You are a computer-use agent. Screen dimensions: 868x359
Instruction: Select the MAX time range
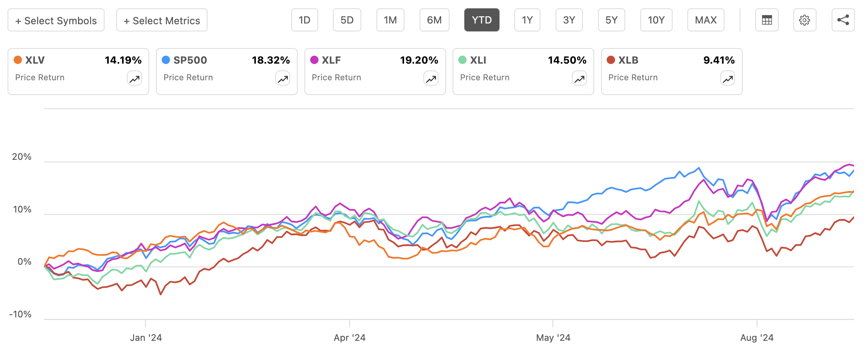(706, 20)
